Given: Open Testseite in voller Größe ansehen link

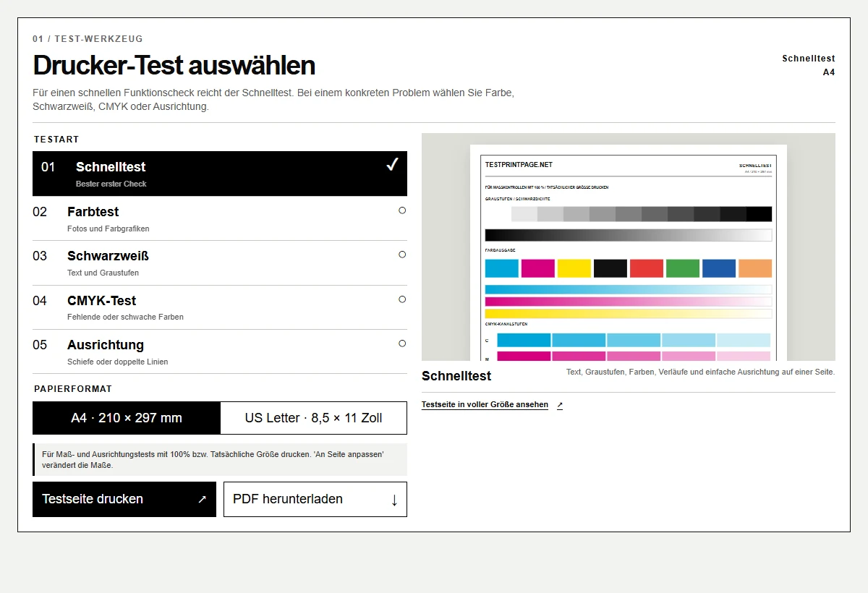Looking at the screenshot, I should coord(485,405).
